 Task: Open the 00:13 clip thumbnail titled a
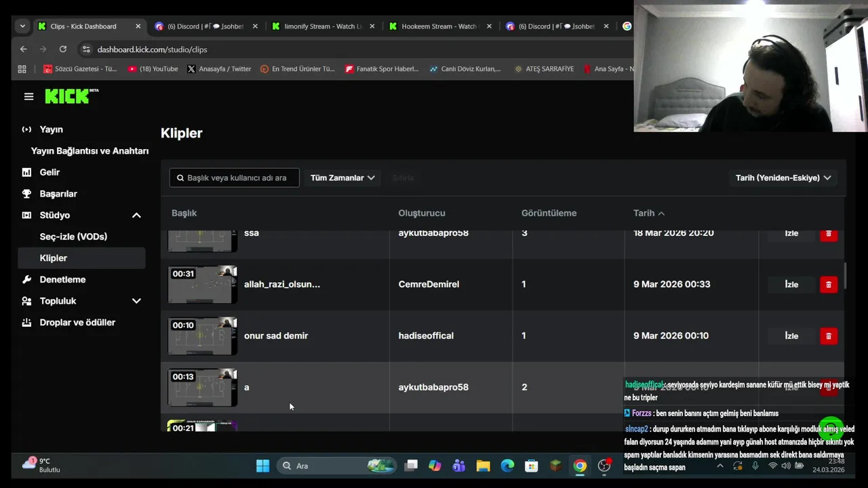click(x=203, y=387)
